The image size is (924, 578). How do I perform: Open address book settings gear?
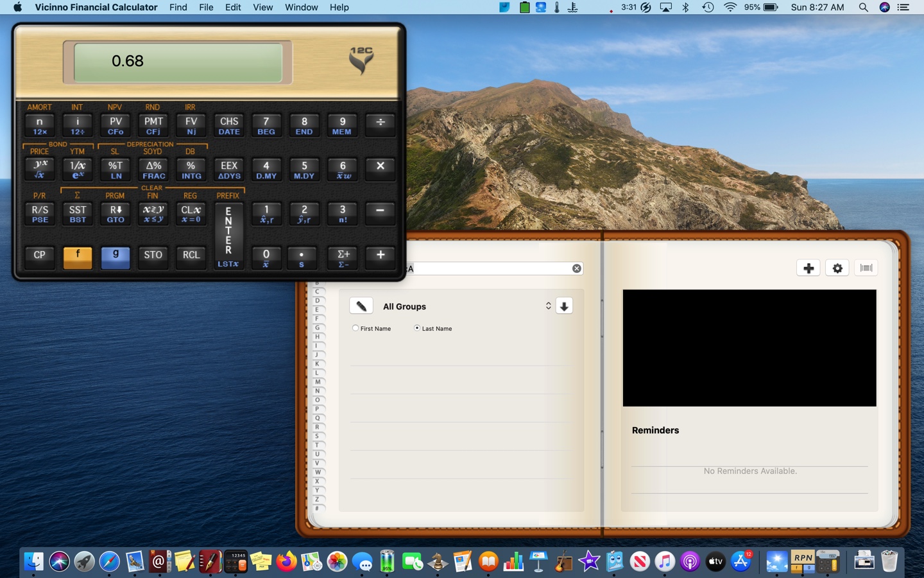(x=837, y=268)
